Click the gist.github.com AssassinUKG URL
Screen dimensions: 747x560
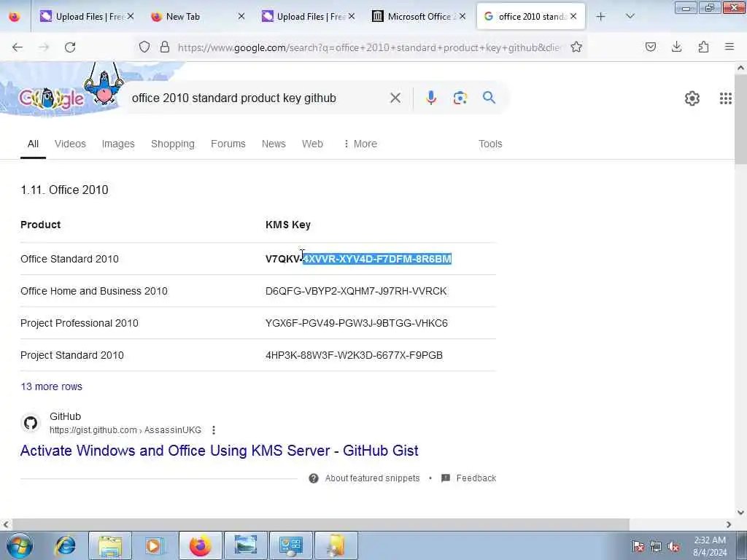(x=125, y=430)
